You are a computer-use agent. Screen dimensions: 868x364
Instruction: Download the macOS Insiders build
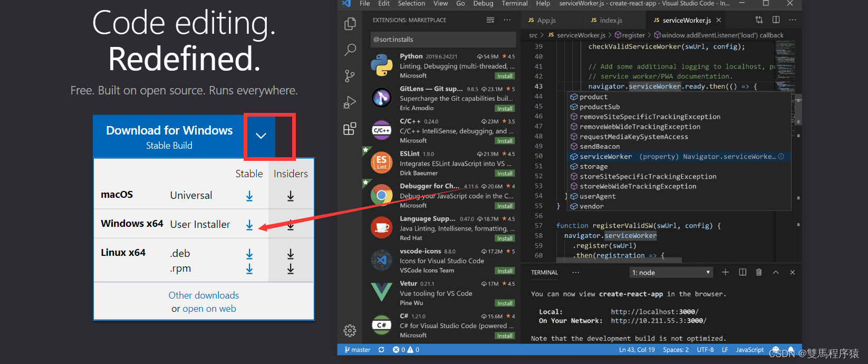tap(291, 196)
